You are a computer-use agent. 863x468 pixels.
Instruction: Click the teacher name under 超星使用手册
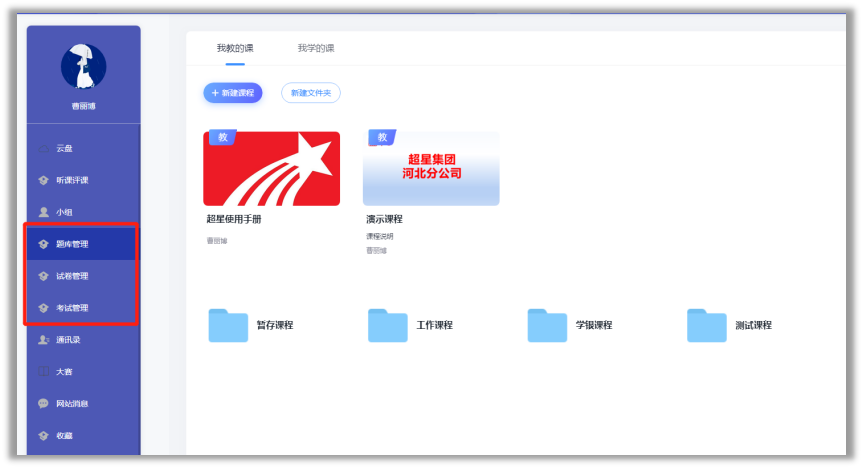(217, 241)
